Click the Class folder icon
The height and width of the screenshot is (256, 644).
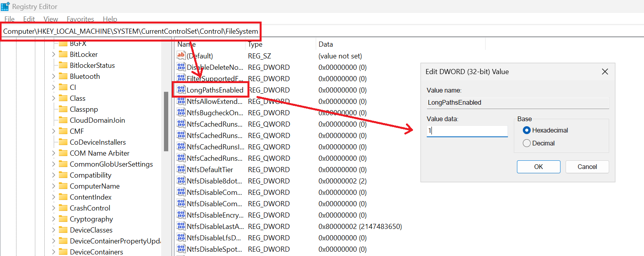(x=63, y=98)
